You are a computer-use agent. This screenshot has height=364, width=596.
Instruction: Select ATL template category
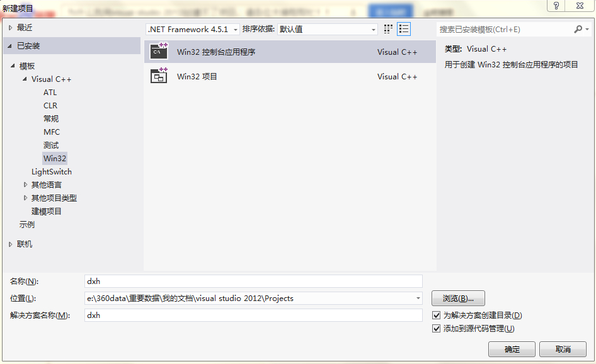(50, 93)
